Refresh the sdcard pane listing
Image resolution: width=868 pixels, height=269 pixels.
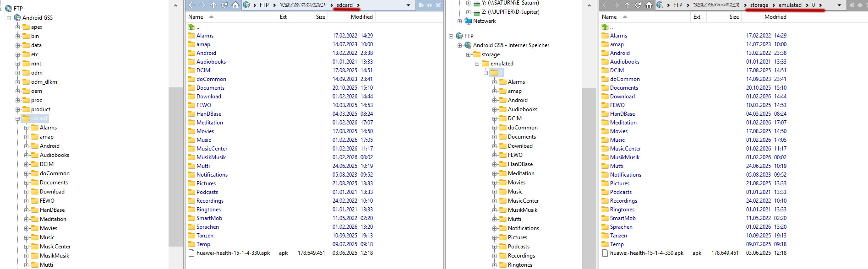(x=224, y=5)
